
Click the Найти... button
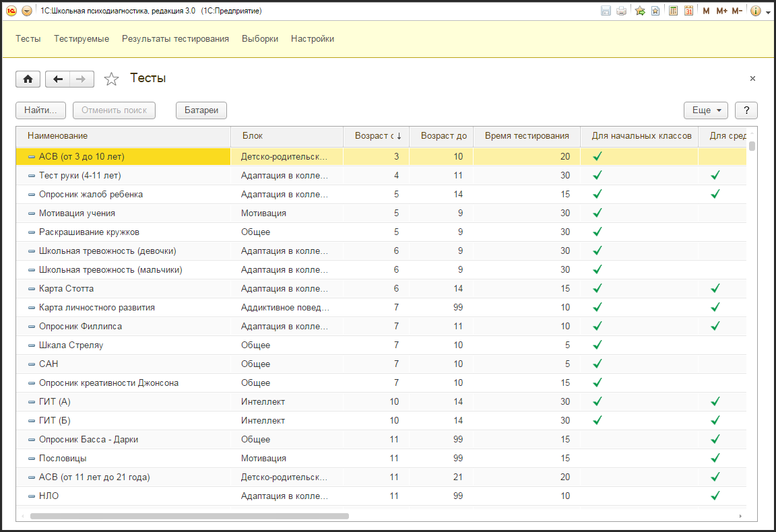(x=40, y=110)
